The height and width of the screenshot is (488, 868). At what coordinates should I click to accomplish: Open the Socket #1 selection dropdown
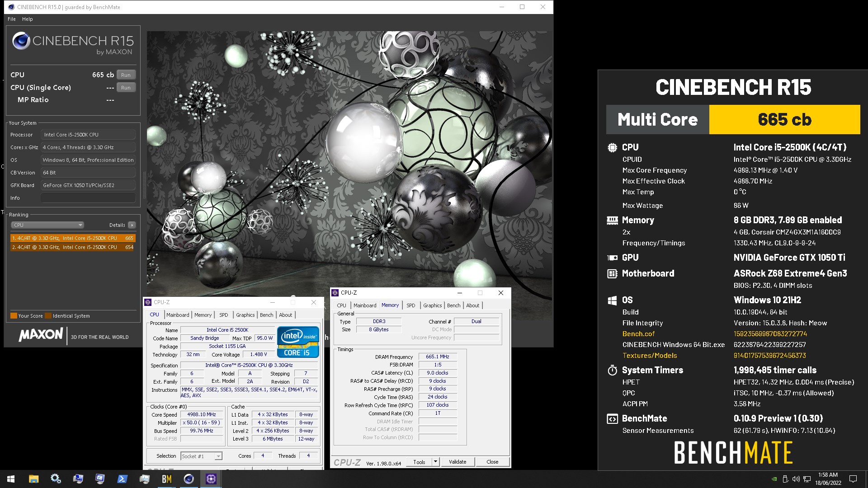(x=201, y=456)
